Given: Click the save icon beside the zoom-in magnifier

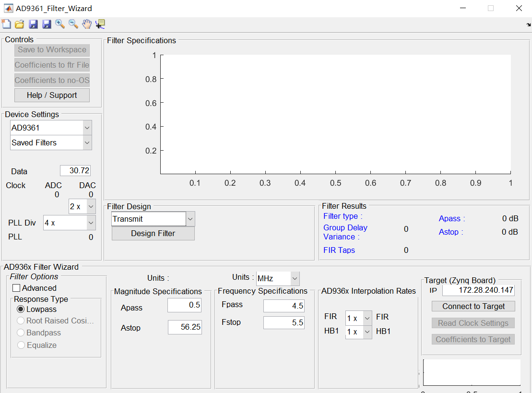Looking at the screenshot, I should click(47, 24).
